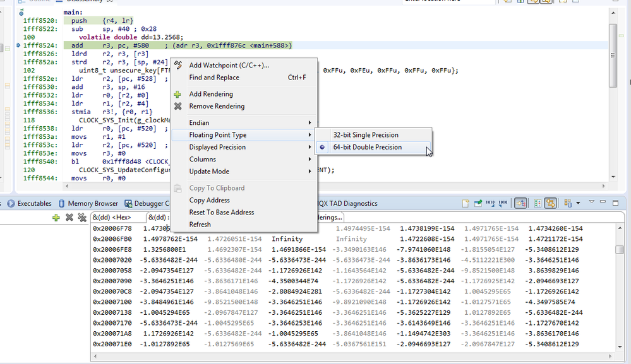Expand the Update Mode submenu
Image resolution: width=631 pixels, height=364 pixels.
[244, 171]
